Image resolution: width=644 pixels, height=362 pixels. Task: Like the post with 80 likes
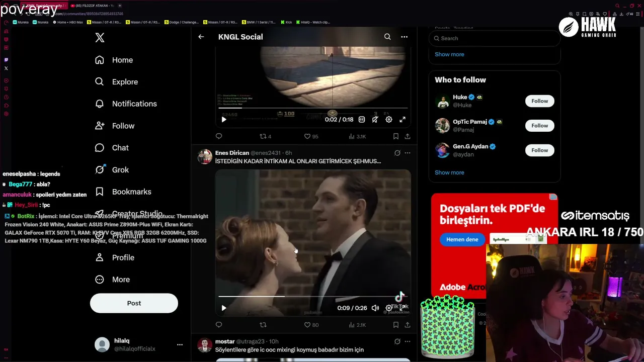tap(311, 325)
